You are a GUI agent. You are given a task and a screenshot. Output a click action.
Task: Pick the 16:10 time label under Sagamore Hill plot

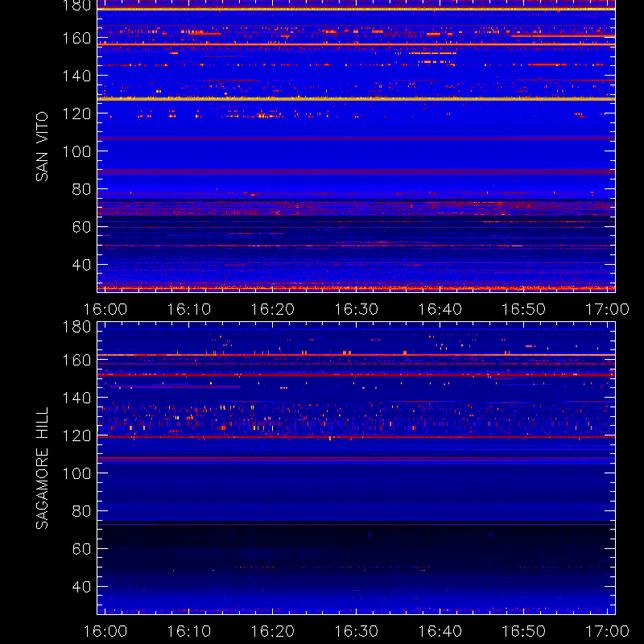point(189,631)
